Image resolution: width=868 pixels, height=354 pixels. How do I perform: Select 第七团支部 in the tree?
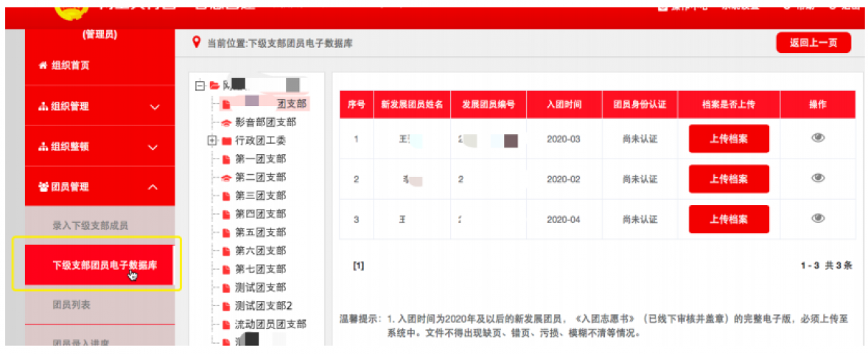[x=260, y=269]
